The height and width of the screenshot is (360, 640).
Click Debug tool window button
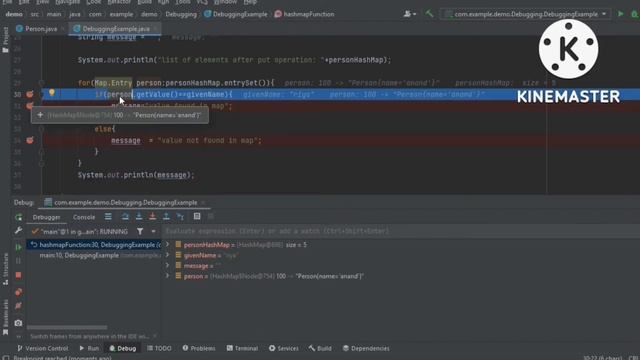tap(122, 348)
